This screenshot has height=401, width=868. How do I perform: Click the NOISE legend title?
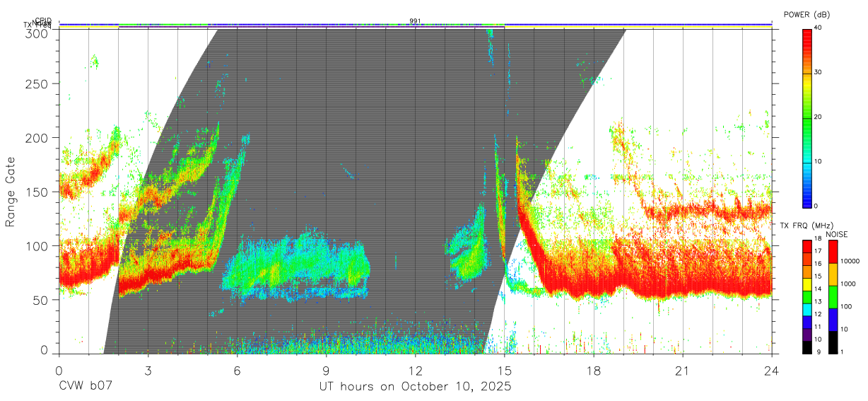coord(837,234)
